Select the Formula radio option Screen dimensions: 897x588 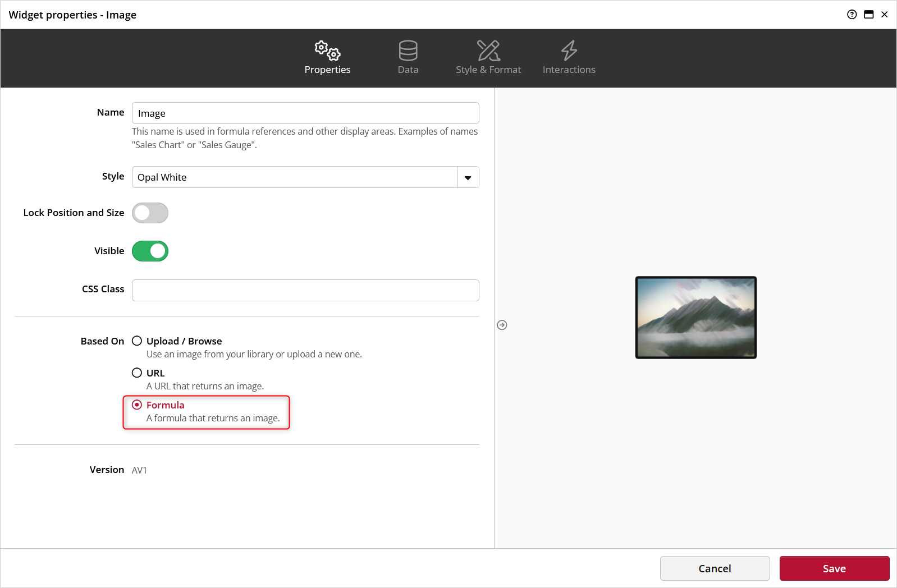click(x=137, y=405)
